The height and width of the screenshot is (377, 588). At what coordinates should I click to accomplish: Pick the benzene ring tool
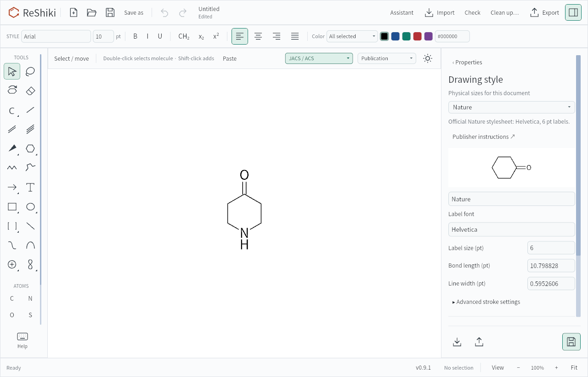(30, 149)
